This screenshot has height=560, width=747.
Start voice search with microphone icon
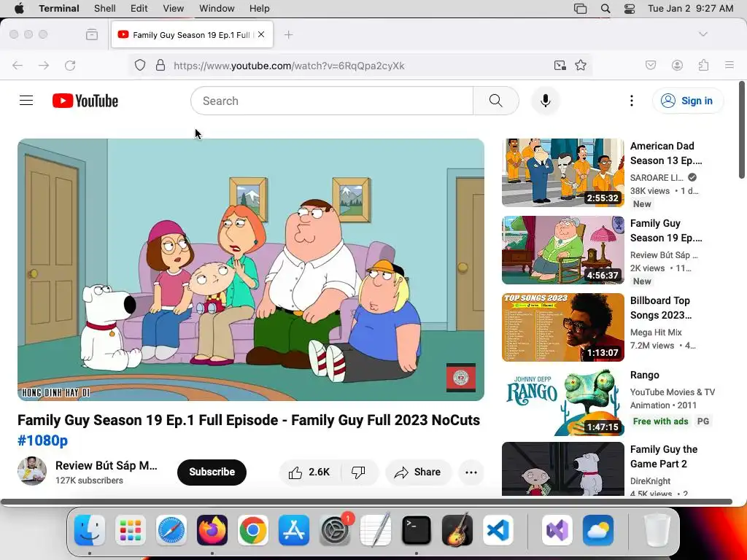(546, 101)
